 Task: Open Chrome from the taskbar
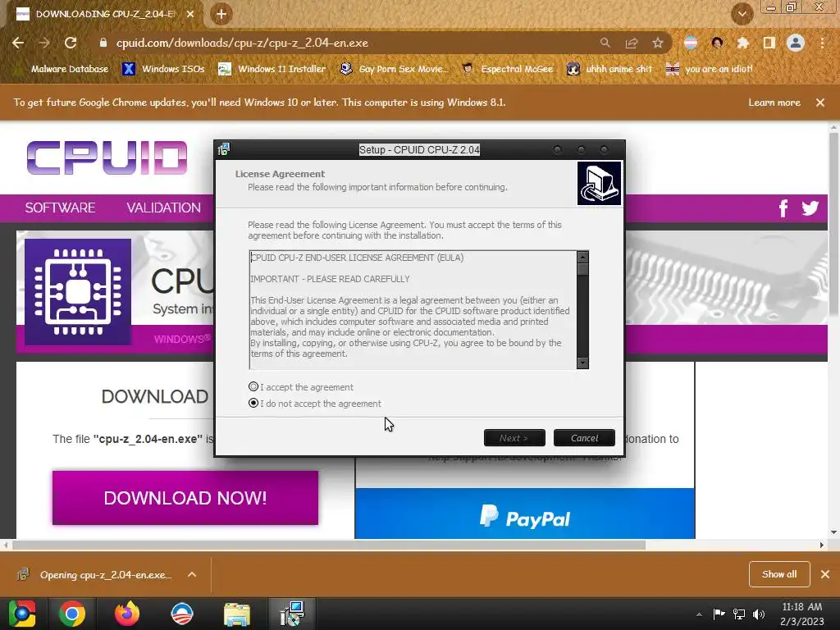click(x=72, y=614)
